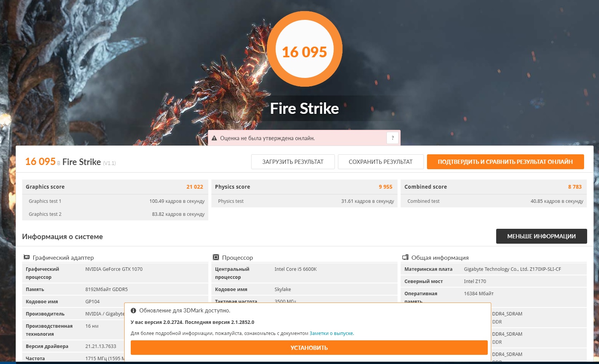599x364 pixels.
Task: Select the Gigabyte Z170XP-SLI-CF motherboard value
Action: tap(513, 269)
